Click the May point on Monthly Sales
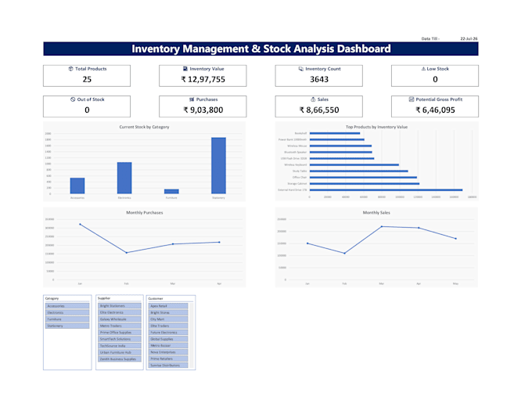Screen dimensions: 532x411 455,239
